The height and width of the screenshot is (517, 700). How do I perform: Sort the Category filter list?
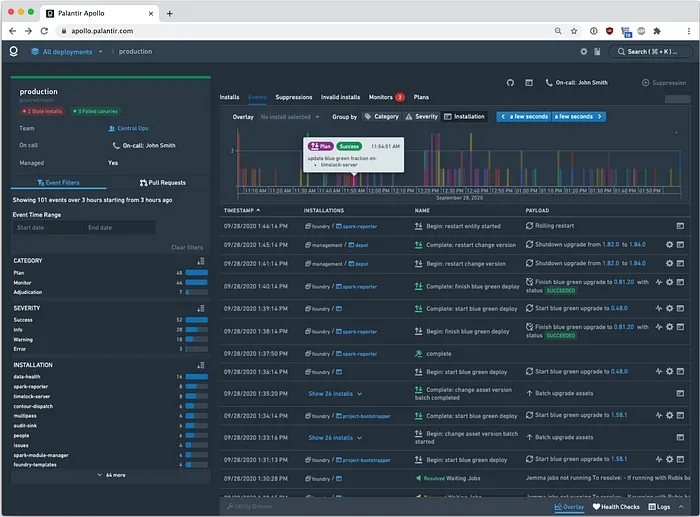point(200,261)
